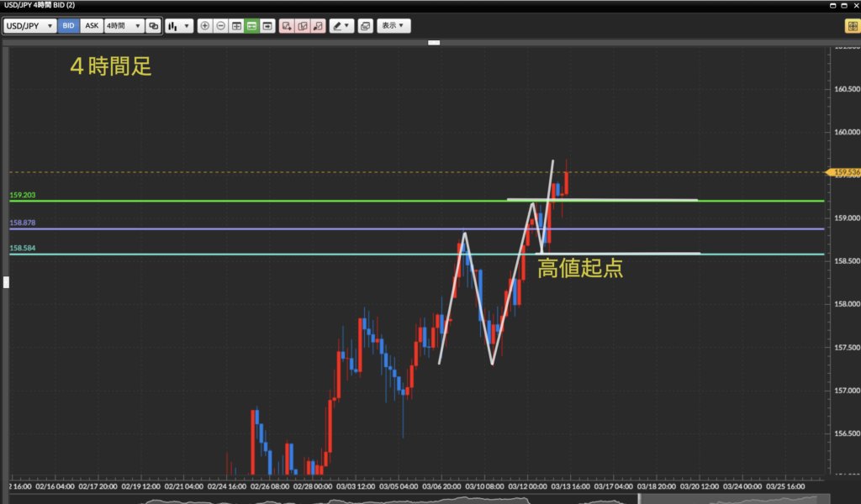The width and height of the screenshot is (861, 504).
Task: Open the 表示 display menu
Action: 394,26
